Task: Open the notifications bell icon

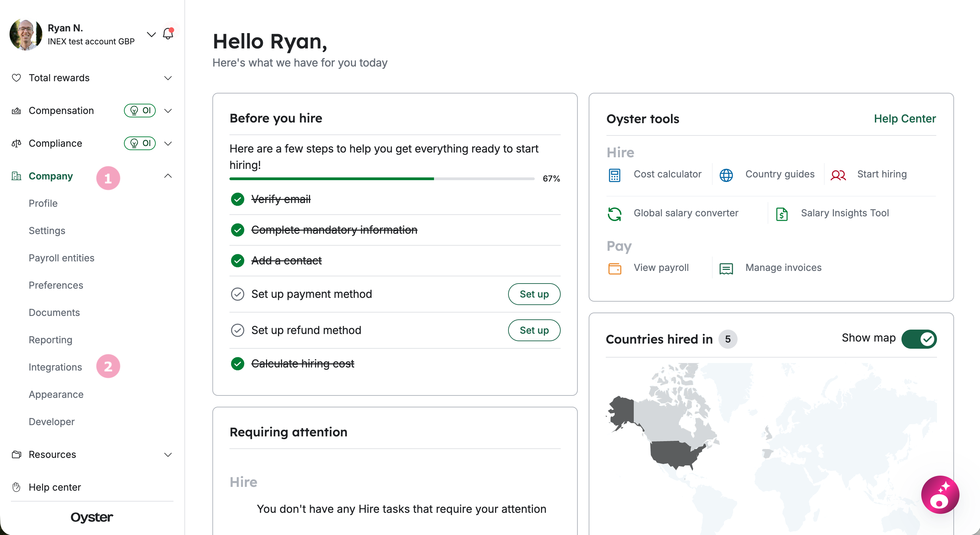Action: (168, 34)
